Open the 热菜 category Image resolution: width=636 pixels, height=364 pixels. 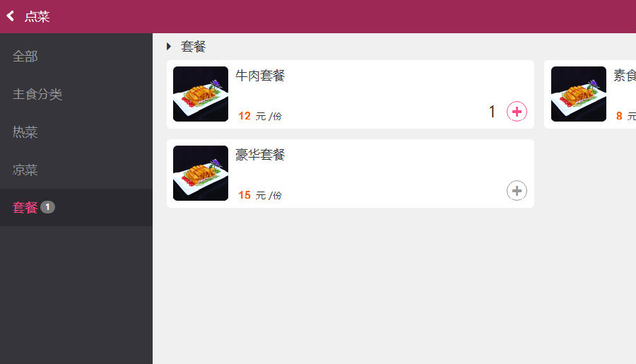pyautogui.click(x=25, y=132)
